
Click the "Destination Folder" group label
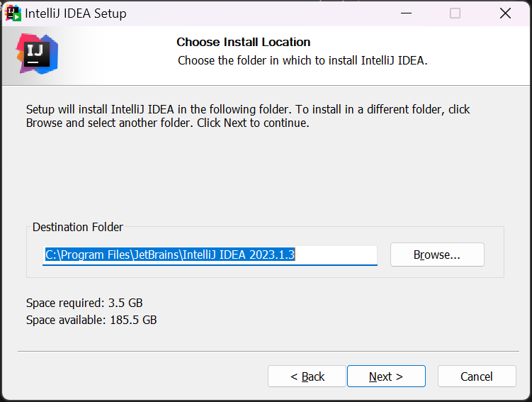pos(78,228)
